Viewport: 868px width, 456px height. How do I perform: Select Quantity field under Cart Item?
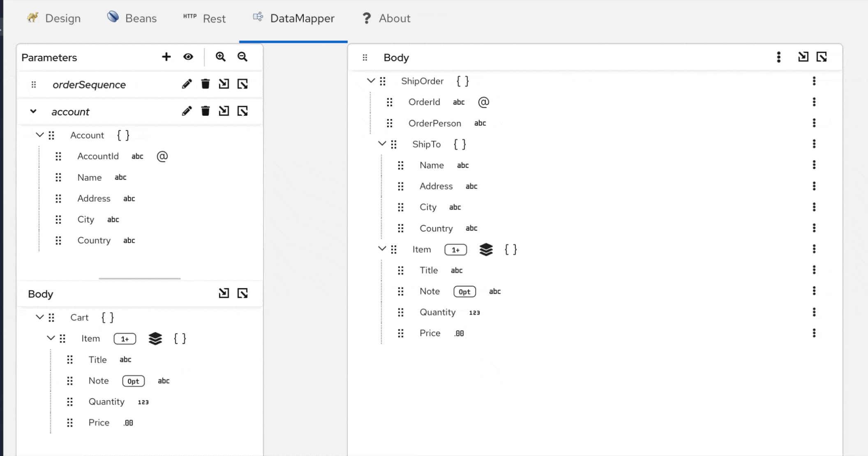click(106, 402)
